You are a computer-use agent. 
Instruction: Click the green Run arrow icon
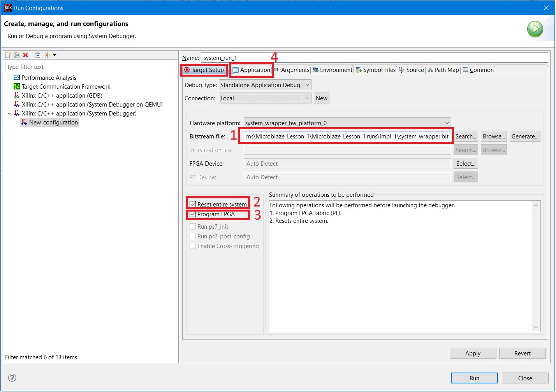click(535, 29)
